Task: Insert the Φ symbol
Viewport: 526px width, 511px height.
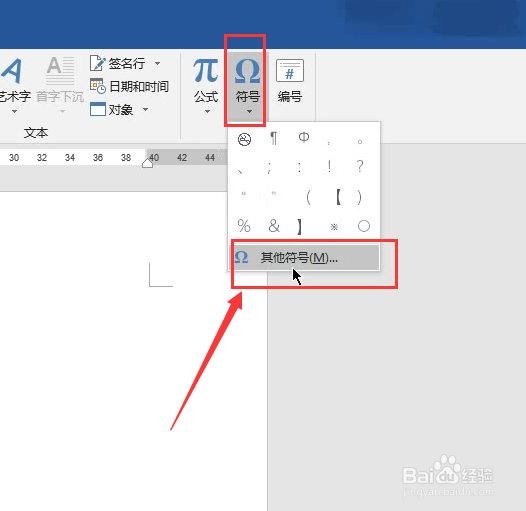Action: (304, 137)
